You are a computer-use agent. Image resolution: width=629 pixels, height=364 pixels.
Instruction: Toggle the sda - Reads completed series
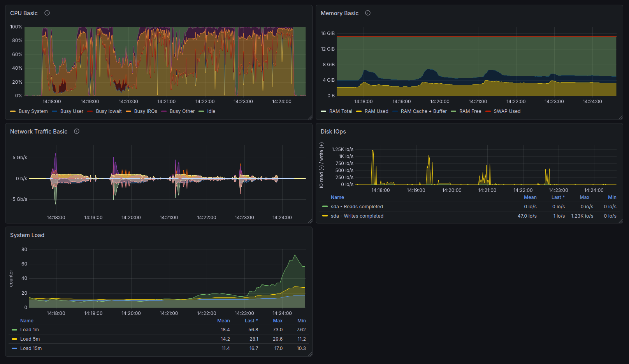[x=357, y=207]
